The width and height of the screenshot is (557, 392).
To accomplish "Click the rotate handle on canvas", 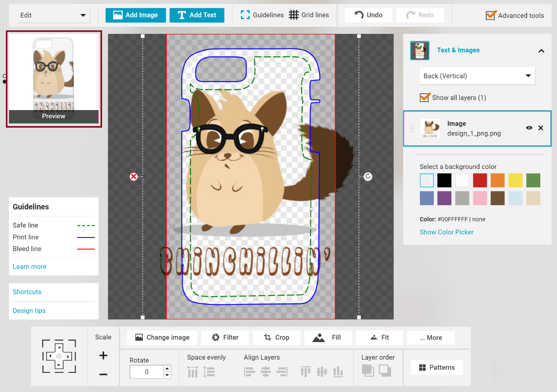I will [368, 177].
